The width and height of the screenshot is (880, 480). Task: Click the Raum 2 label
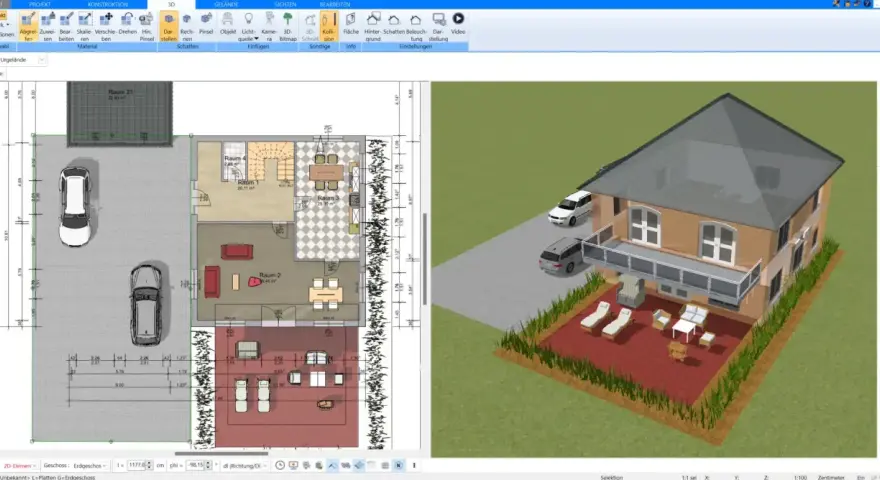pos(270,276)
